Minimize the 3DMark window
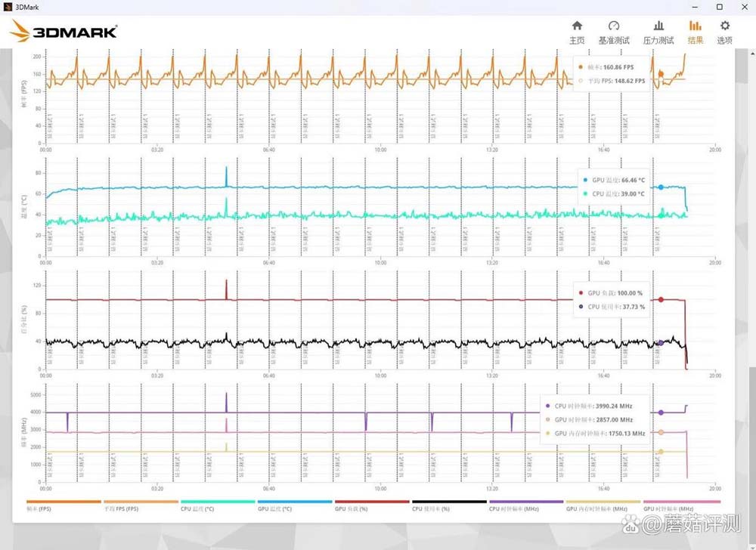Viewport: 756px width, 550px height. pos(695,7)
